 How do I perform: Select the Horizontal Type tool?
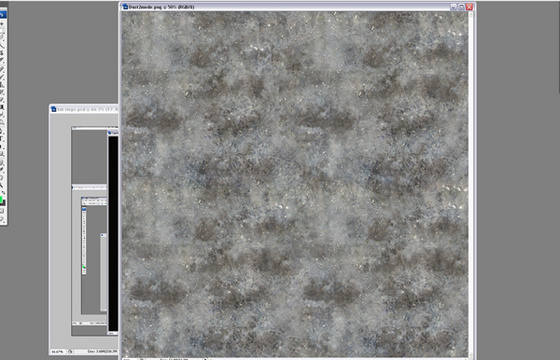tap(2, 138)
